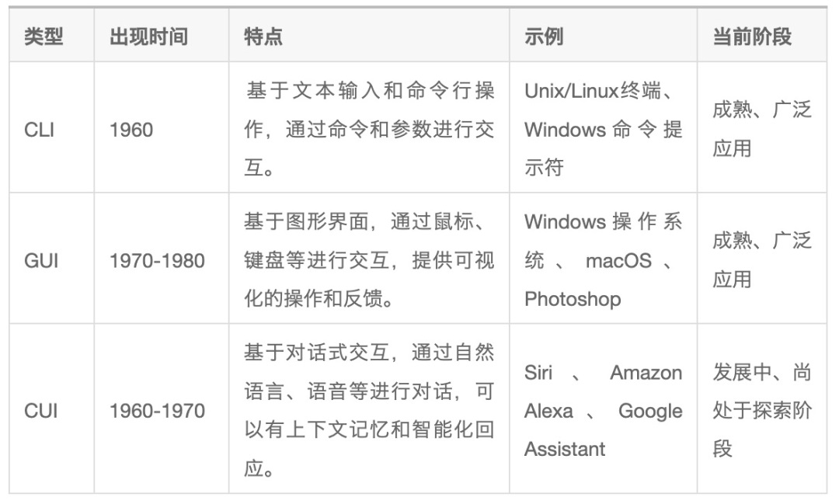Click the CLI type cell
The image size is (839, 504).
pyautogui.click(x=40, y=129)
